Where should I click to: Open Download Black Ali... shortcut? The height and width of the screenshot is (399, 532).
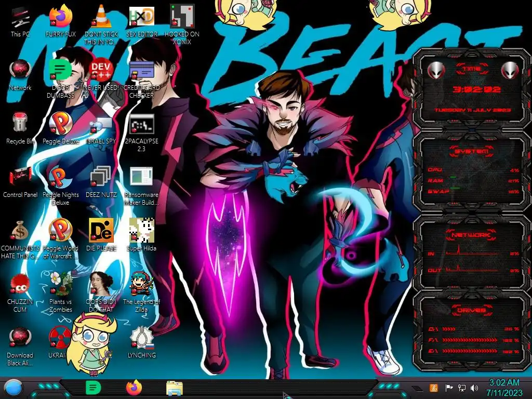point(20,346)
